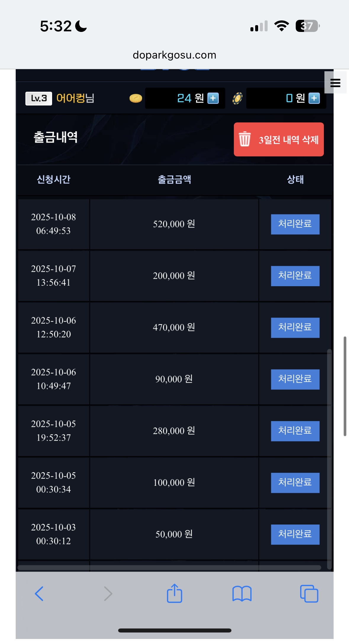Click the 신청시간 column header
349x644 pixels.
coord(54,179)
